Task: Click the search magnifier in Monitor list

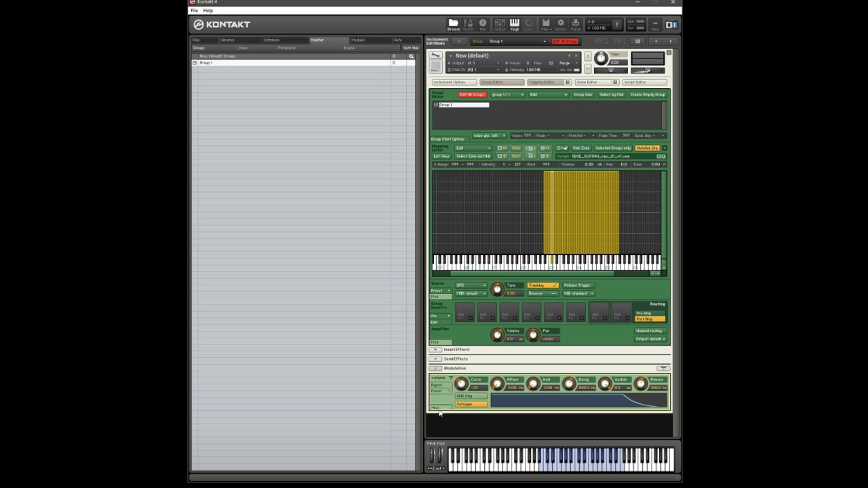Action: (411, 56)
